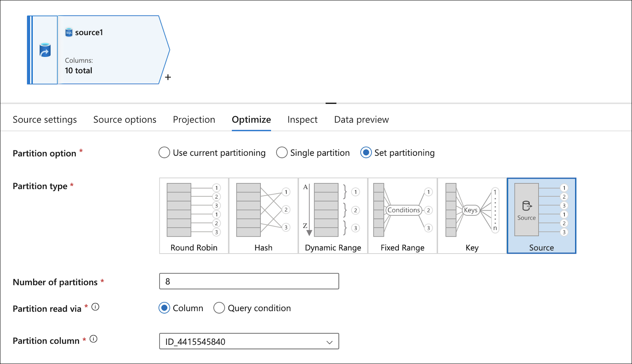Collapse the configuration panel
632x364 pixels.
(x=331, y=103)
